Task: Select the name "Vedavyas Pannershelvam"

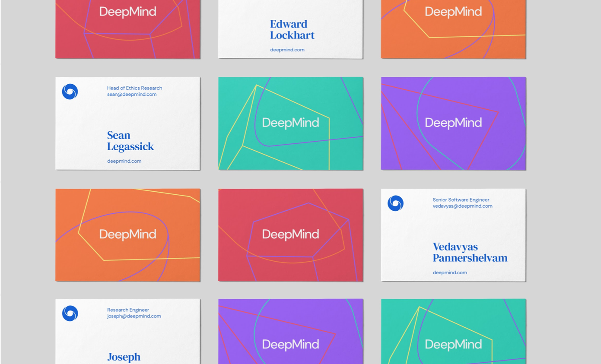Action: tap(470, 252)
